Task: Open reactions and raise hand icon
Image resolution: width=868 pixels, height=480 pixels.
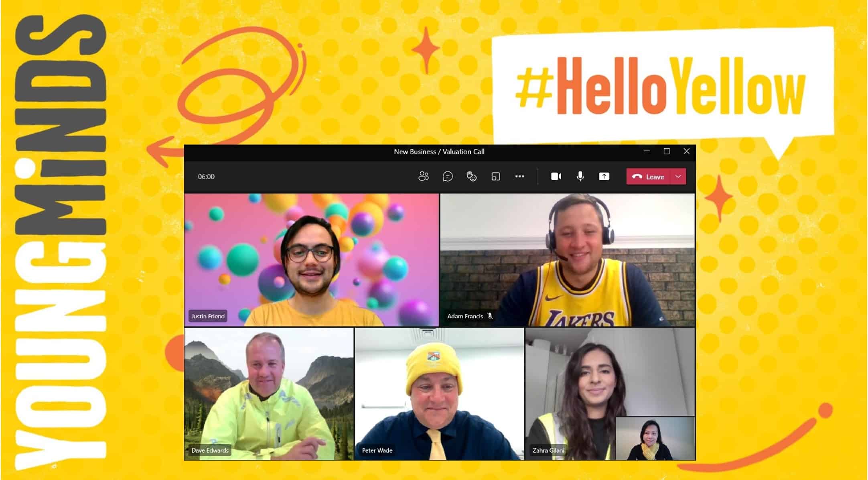Action: [472, 176]
